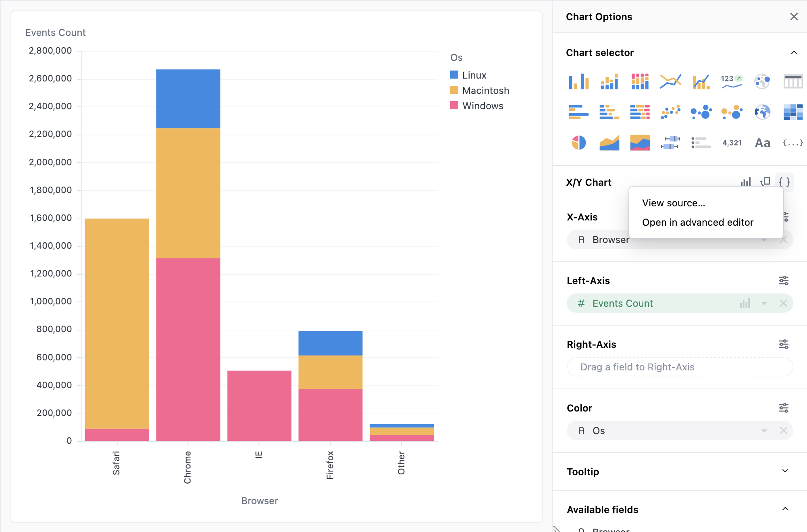This screenshot has width=807, height=532.
Task: Open the Events Count field dropdown arrow
Action: pos(764,303)
